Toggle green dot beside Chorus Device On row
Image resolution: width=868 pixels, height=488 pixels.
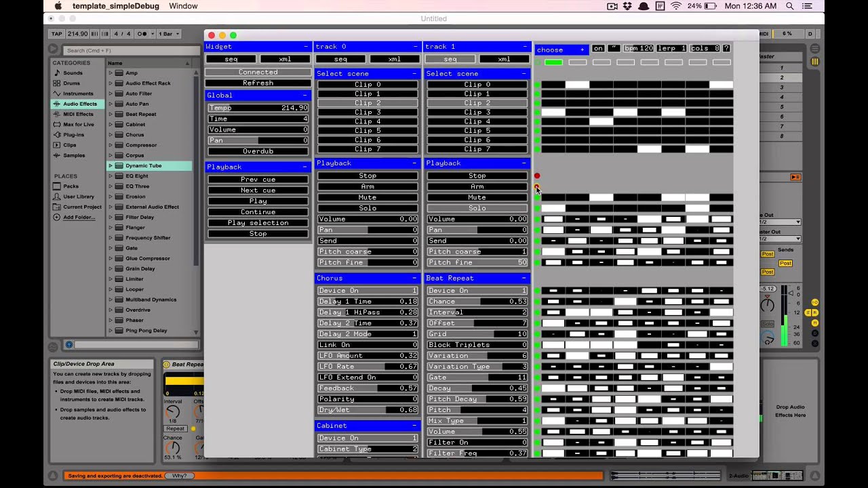coord(538,291)
